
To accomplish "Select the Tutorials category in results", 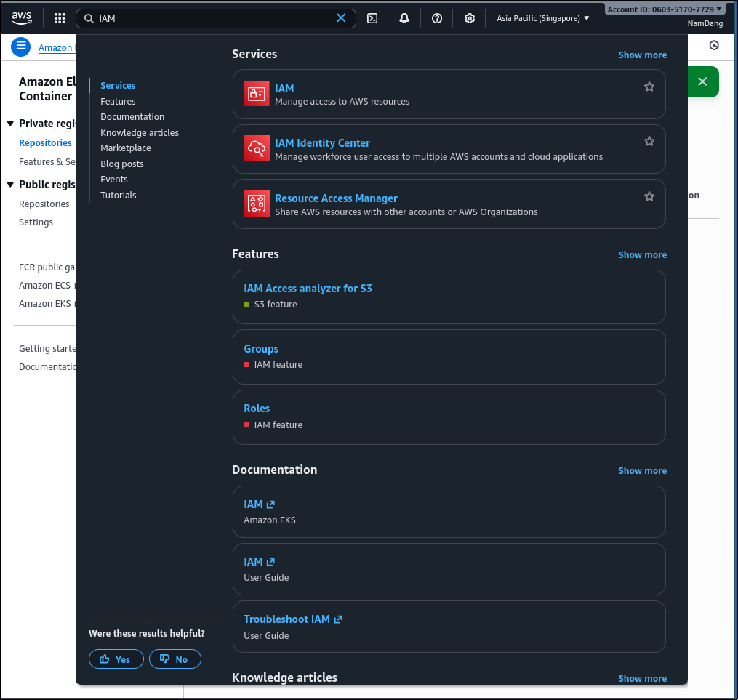I will pyautogui.click(x=118, y=195).
